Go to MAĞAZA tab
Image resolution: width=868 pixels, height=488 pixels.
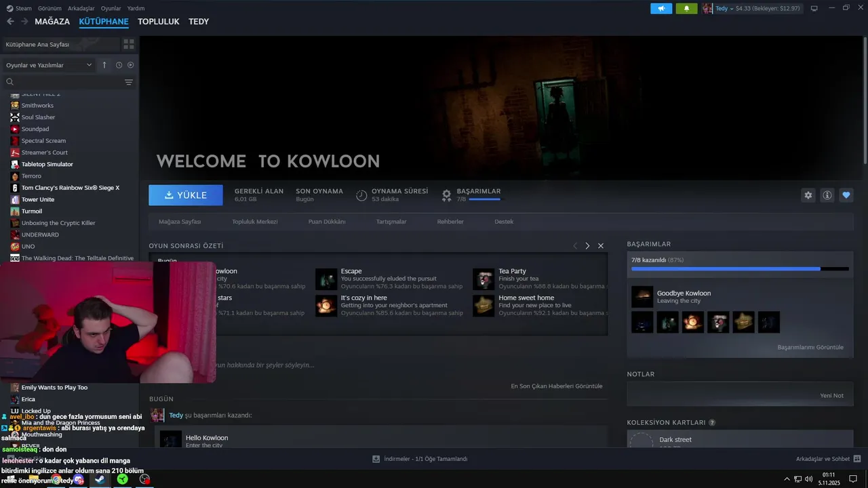click(52, 22)
